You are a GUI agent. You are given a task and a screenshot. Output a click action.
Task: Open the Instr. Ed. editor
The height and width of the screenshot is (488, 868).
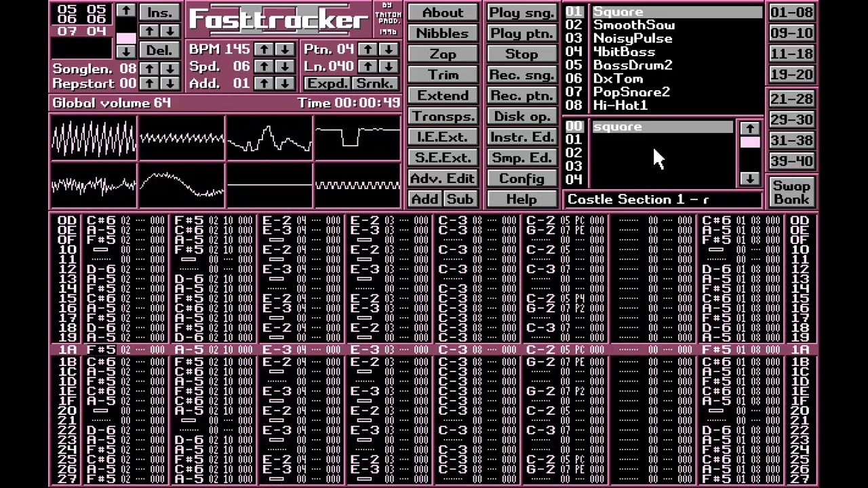click(x=521, y=137)
